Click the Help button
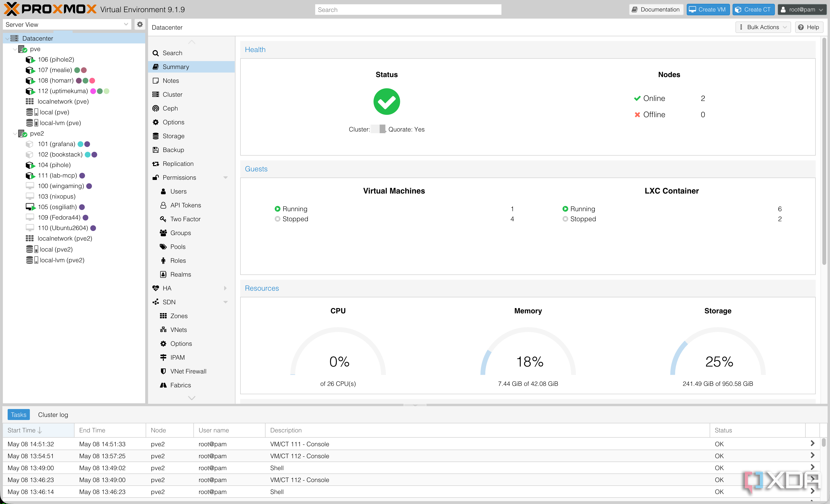Image resolution: width=830 pixels, height=504 pixels. coord(809,27)
